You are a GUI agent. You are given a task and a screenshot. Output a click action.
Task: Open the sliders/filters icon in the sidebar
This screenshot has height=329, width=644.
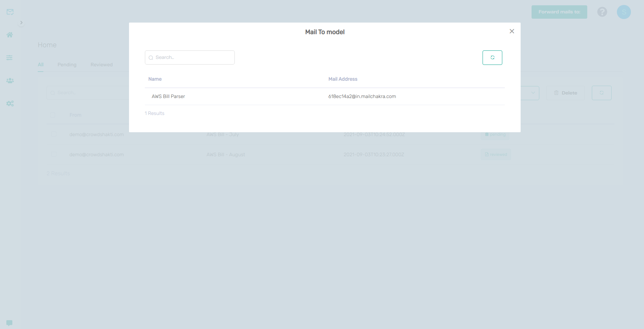(10, 57)
